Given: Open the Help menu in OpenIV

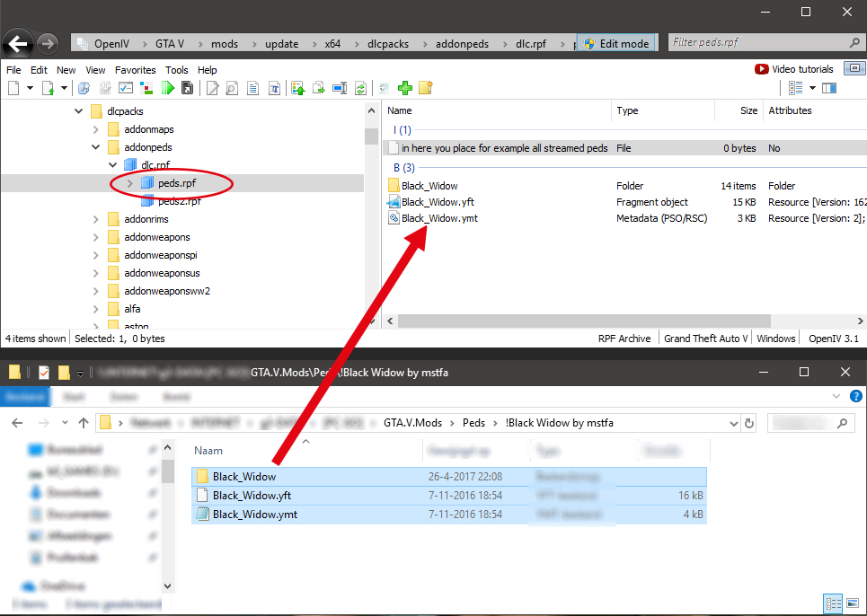Looking at the screenshot, I should (x=208, y=70).
